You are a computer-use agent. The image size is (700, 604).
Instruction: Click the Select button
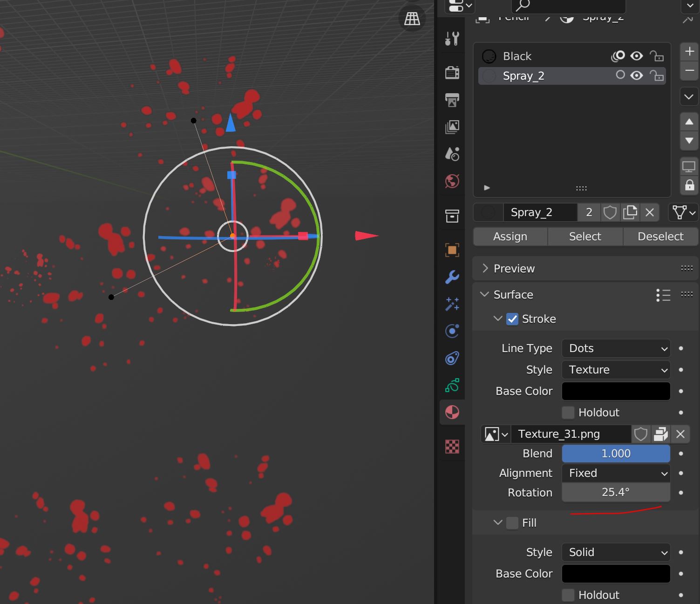(x=585, y=237)
